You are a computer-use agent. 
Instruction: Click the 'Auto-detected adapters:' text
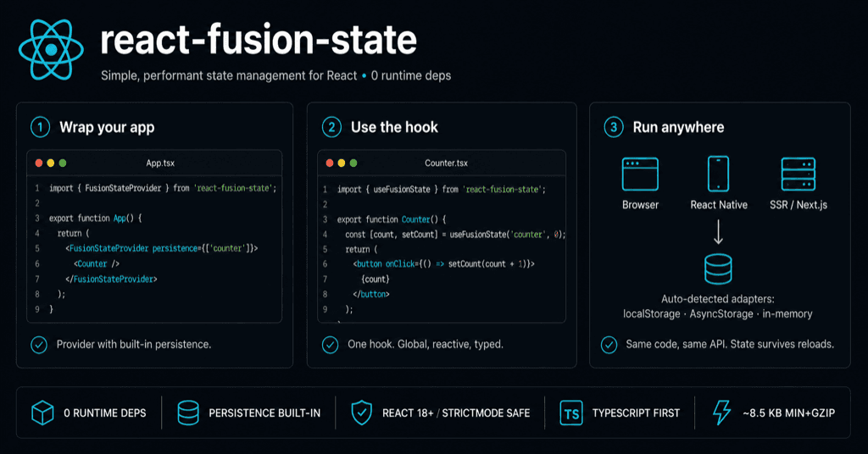718,299
